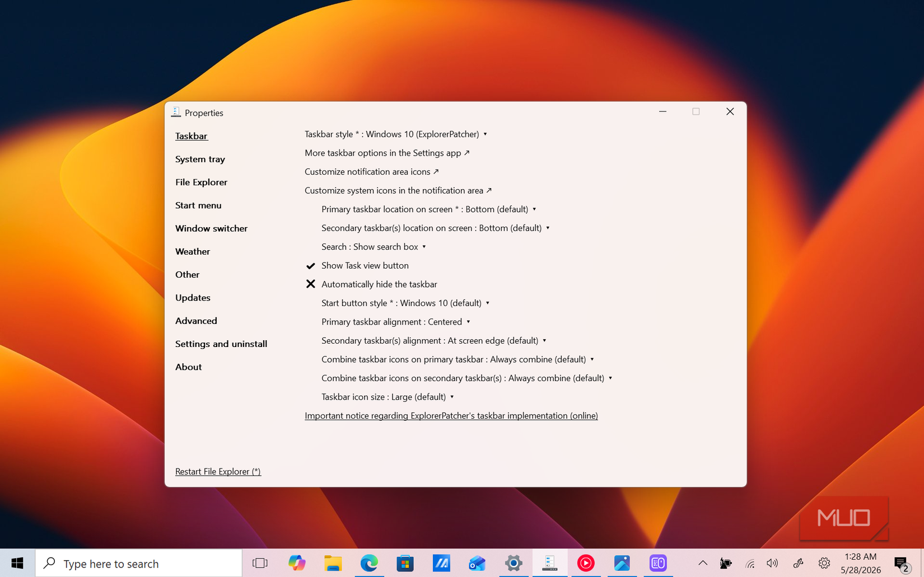This screenshot has width=924, height=577.
Task: Open the Windows Start button
Action: [x=17, y=563]
